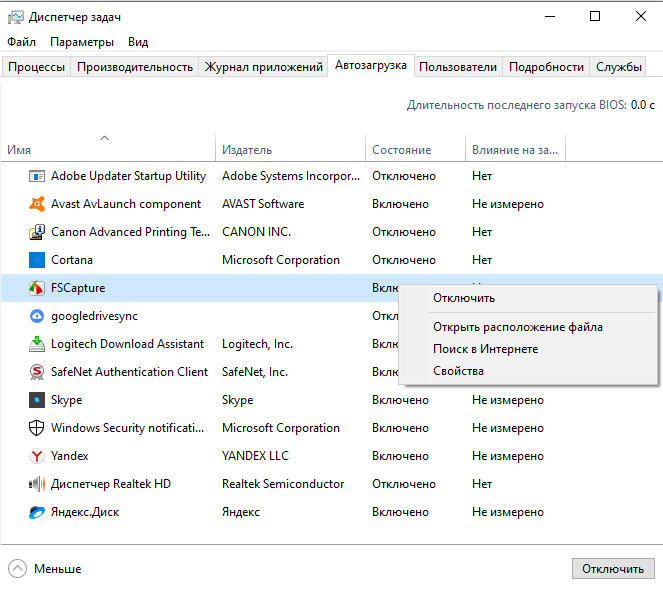Click the Windows Security shield icon

(37, 428)
